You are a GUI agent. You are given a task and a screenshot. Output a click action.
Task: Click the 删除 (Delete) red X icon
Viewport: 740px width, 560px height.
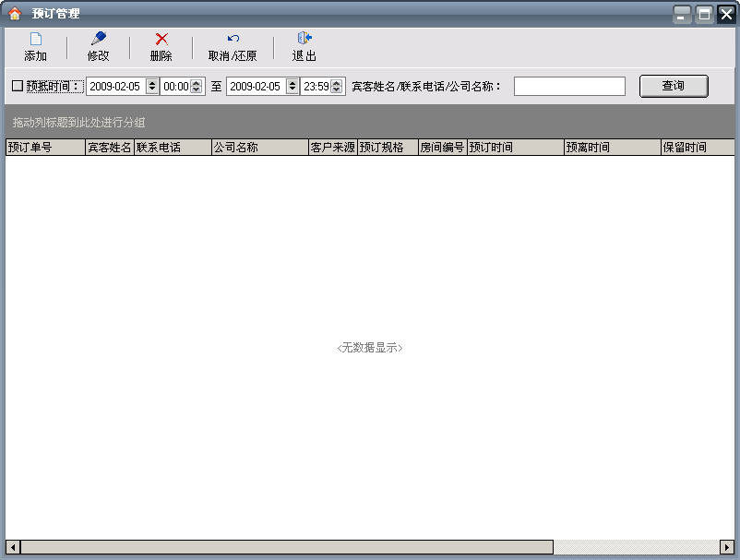pyautogui.click(x=161, y=39)
